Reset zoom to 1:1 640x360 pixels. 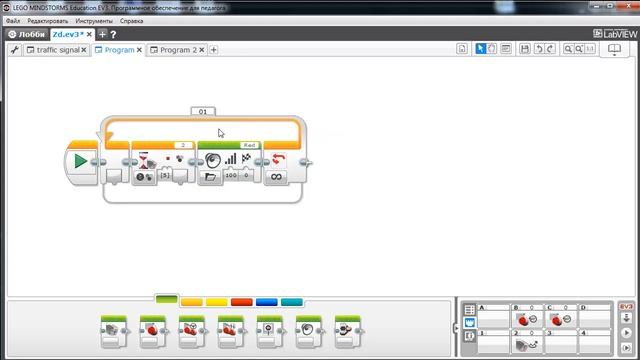click(x=590, y=49)
